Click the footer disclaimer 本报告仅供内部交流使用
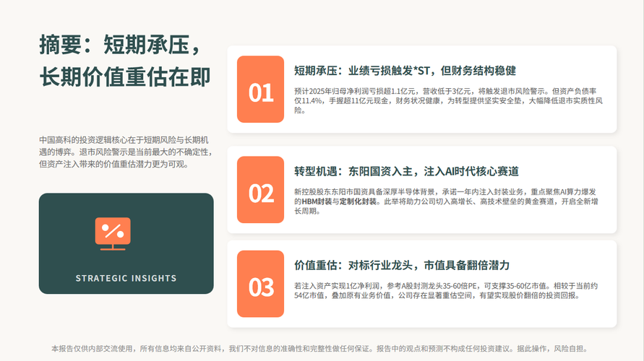The height and width of the screenshot is (361, 644). click(320, 349)
